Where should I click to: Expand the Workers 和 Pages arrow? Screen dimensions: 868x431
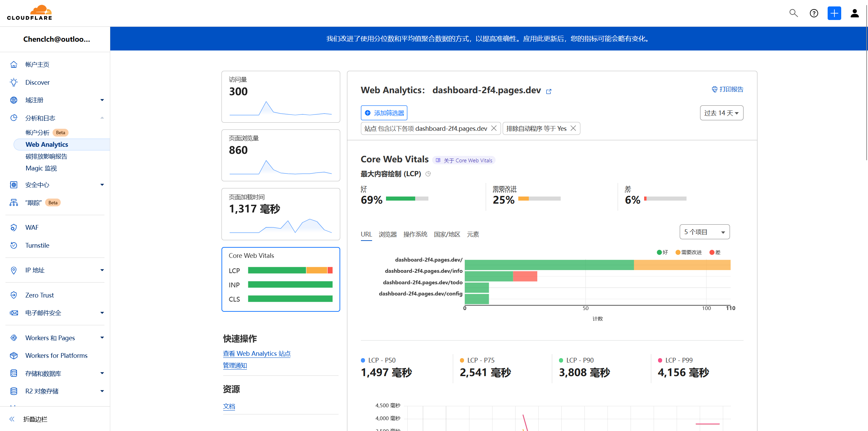pyautogui.click(x=102, y=338)
